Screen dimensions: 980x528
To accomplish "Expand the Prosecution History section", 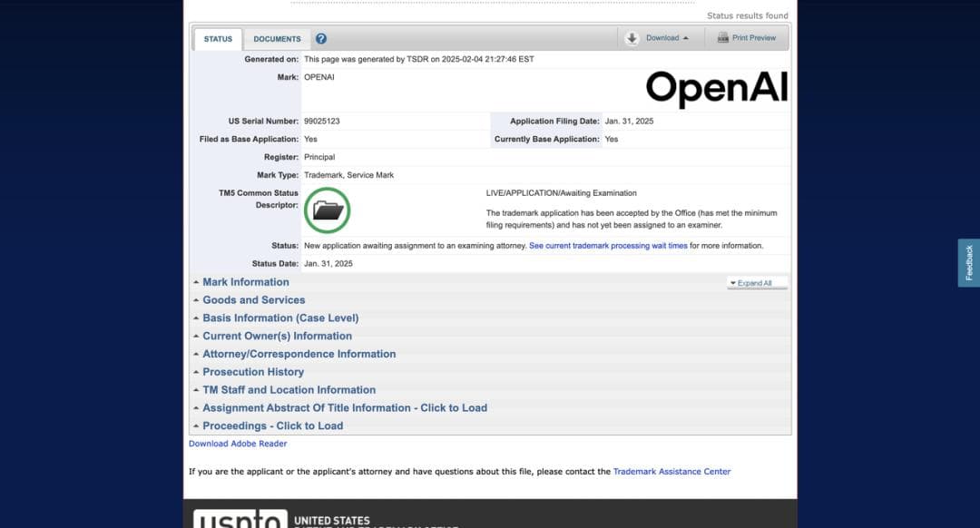I will click(252, 372).
